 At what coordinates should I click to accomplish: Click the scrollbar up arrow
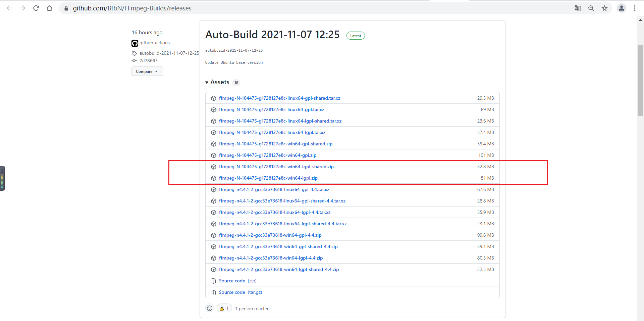(640, 20)
